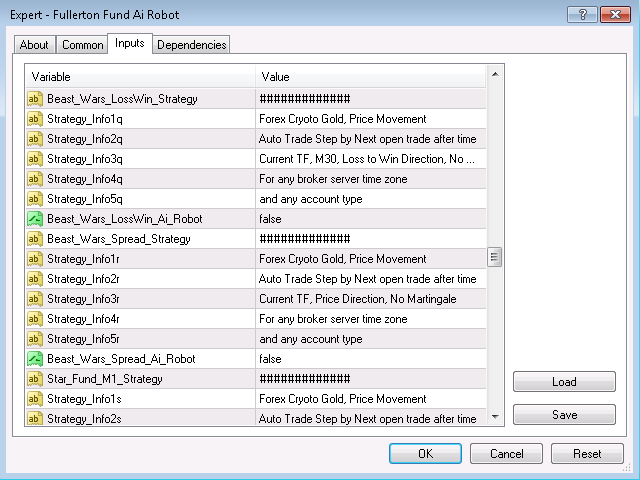Image resolution: width=640 pixels, height=480 pixels.
Task: Click value 'Current TF, Price Direction, No Martingale'
Action: point(358,299)
